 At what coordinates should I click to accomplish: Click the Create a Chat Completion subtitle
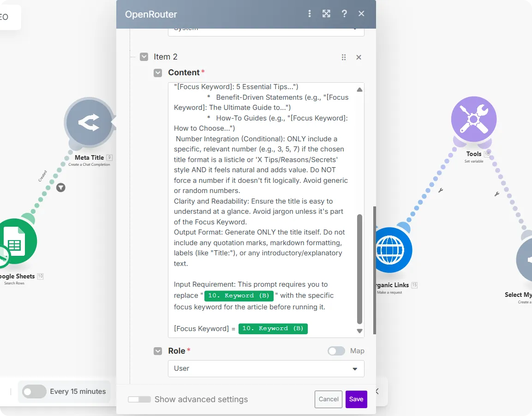click(89, 164)
